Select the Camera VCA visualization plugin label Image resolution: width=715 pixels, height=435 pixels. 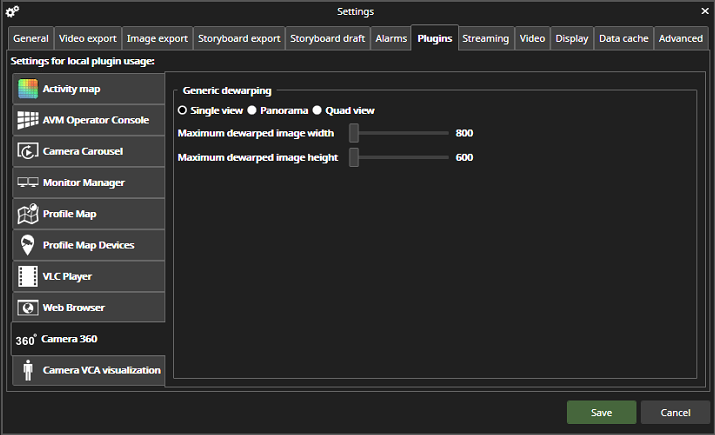[102, 370]
